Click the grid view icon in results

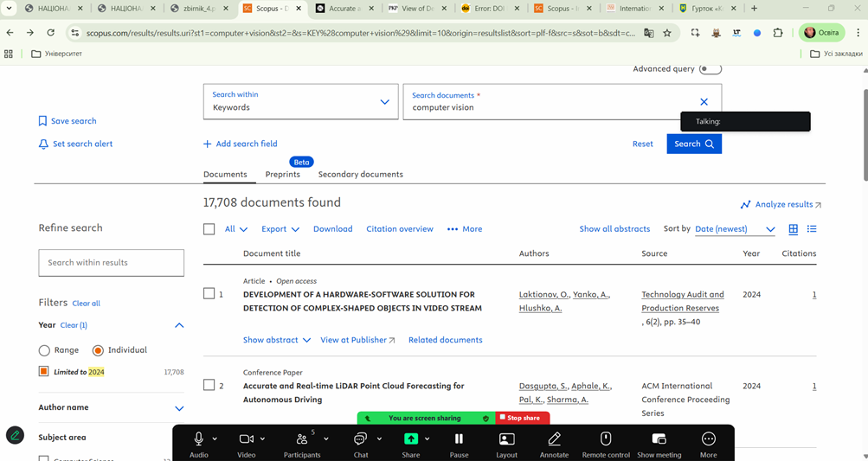793,229
